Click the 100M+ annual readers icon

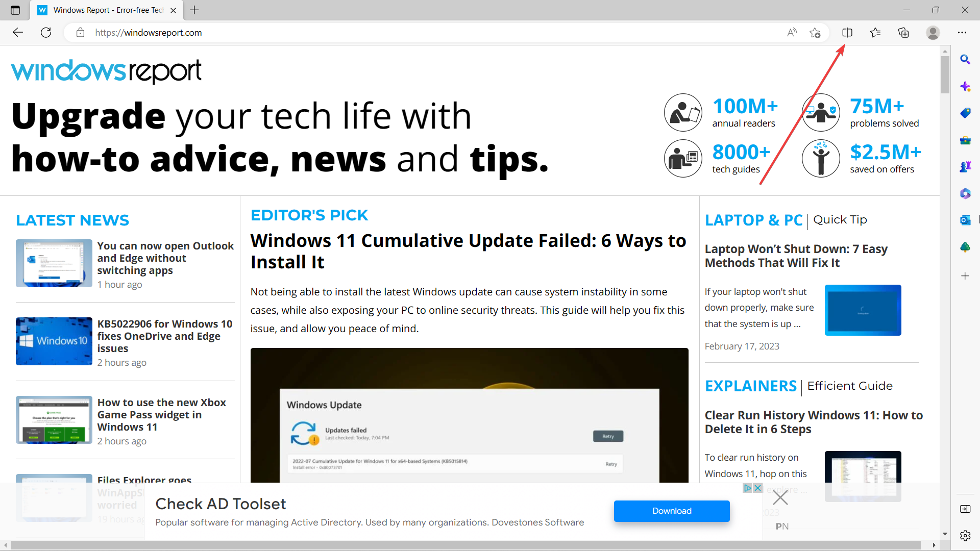click(683, 113)
